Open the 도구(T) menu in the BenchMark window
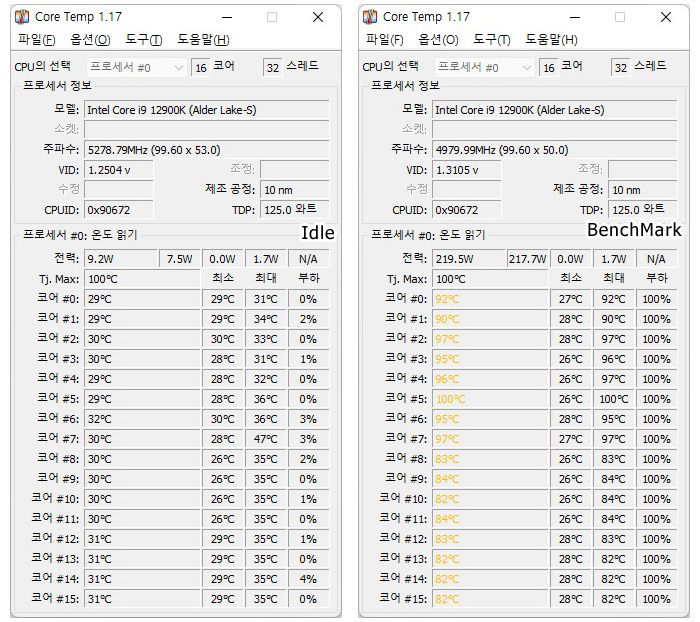 click(x=492, y=40)
